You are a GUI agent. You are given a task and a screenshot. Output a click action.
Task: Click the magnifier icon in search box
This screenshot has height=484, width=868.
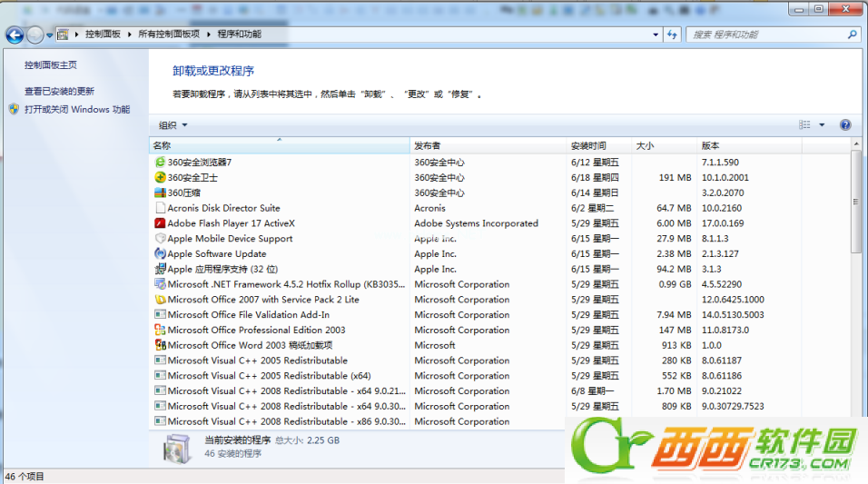coord(852,35)
